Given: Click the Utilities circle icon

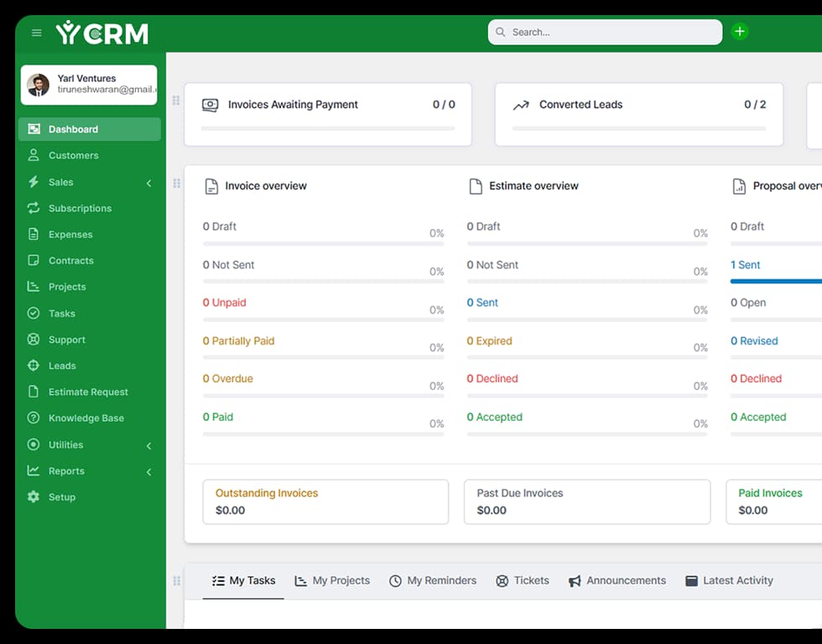Looking at the screenshot, I should point(34,444).
